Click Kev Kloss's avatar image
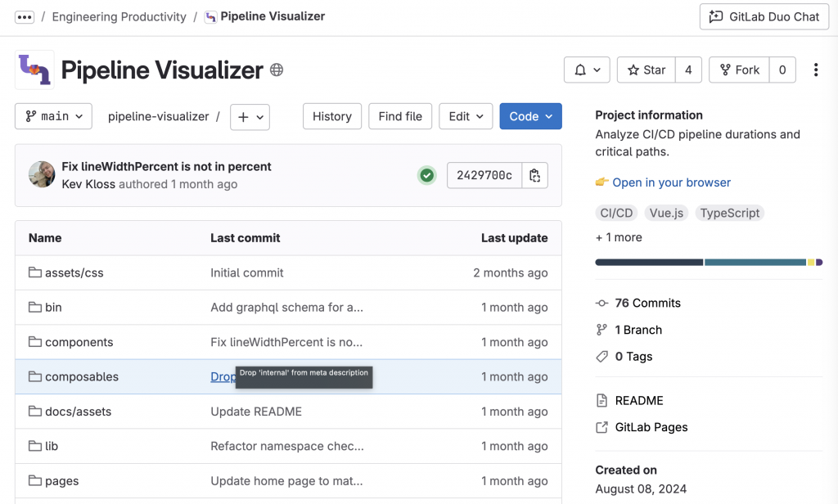Image resolution: width=838 pixels, height=504 pixels. click(x=42, y=175)
